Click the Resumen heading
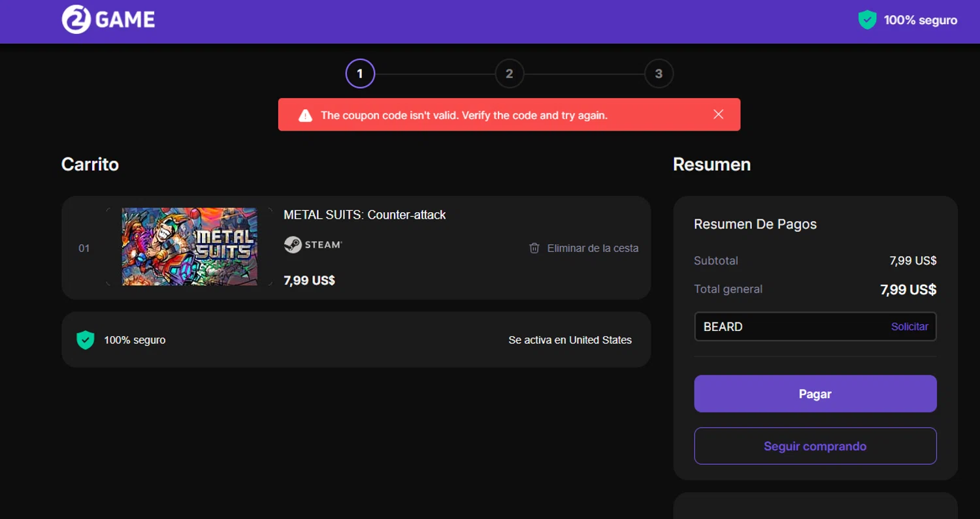The width and height of the screenshot is (980, 519). [711, 164]
